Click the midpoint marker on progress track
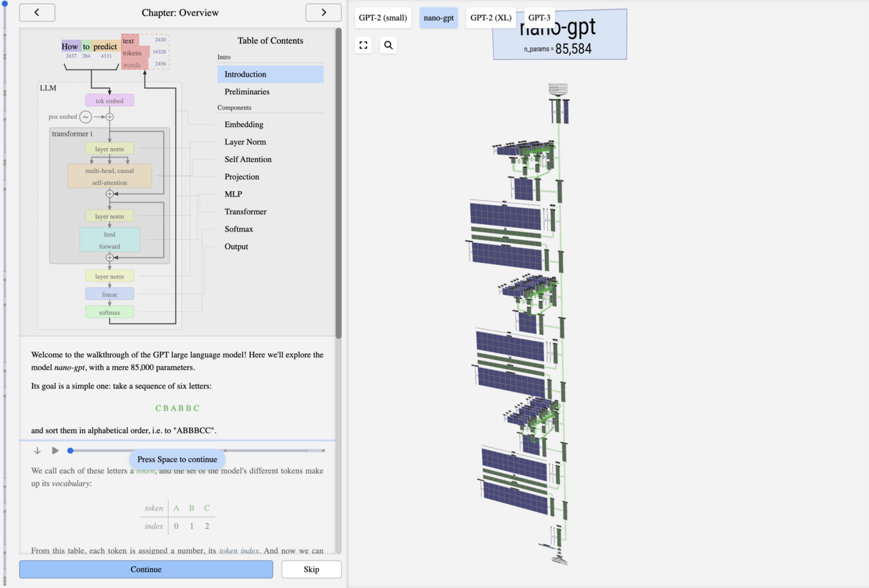Image resolution: width=869 pixels, height=588 pixels. (x=225, y=451)
